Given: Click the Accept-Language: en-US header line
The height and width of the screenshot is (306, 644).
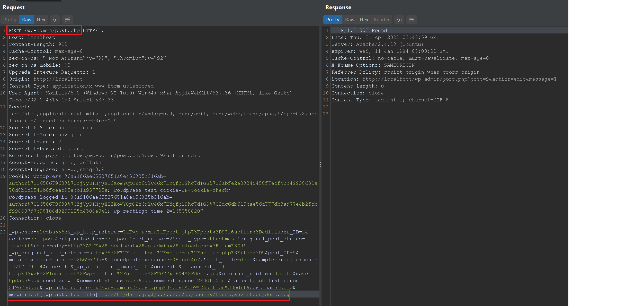Looking at the screenshot, I should click(56, 169).
